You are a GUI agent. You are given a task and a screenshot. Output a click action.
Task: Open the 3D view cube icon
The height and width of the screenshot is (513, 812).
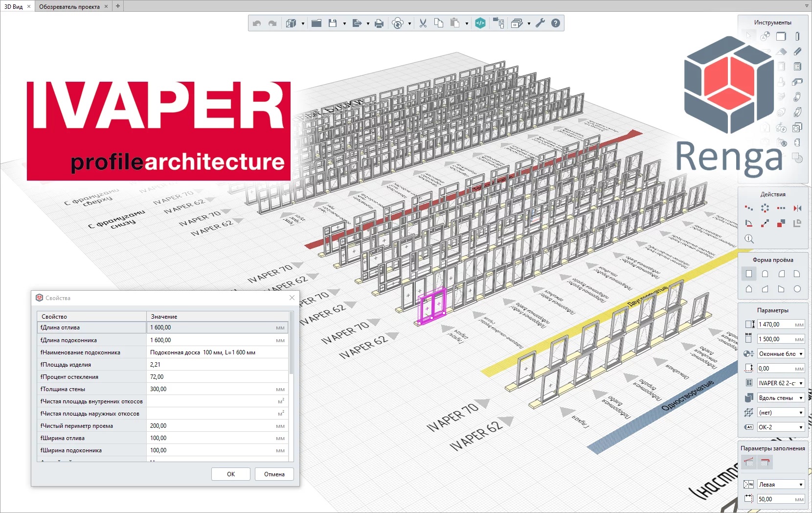point(291,23)
